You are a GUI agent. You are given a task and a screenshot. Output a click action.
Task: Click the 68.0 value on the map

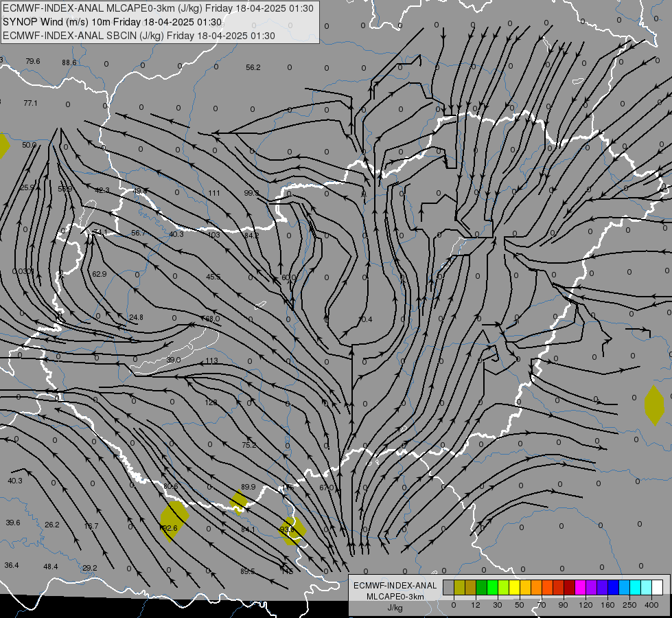point(213,319)
